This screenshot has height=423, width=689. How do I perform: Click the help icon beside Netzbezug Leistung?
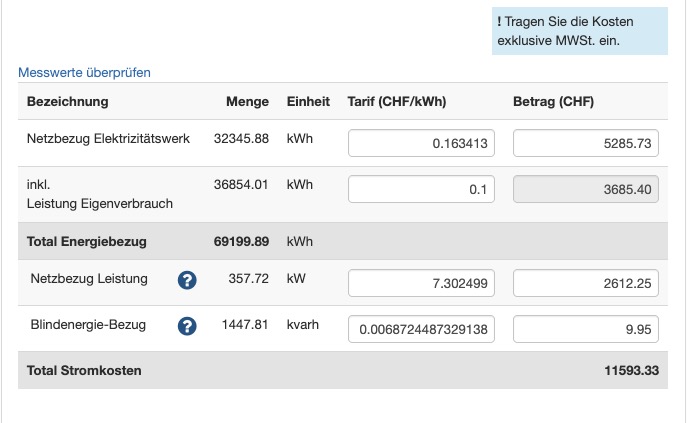[x=186, y=280]
